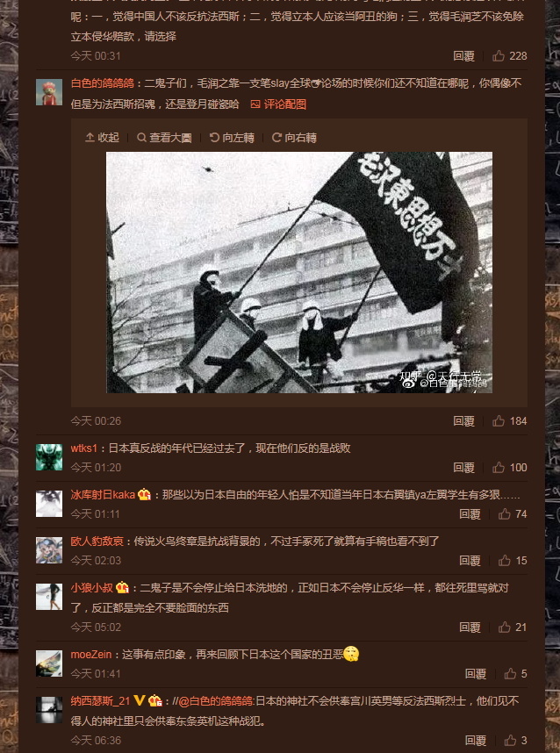Screen dimensions: 560x753
Task: Open 白色的鸽鸽鸽's profile from username
Action: coord(103,83)
